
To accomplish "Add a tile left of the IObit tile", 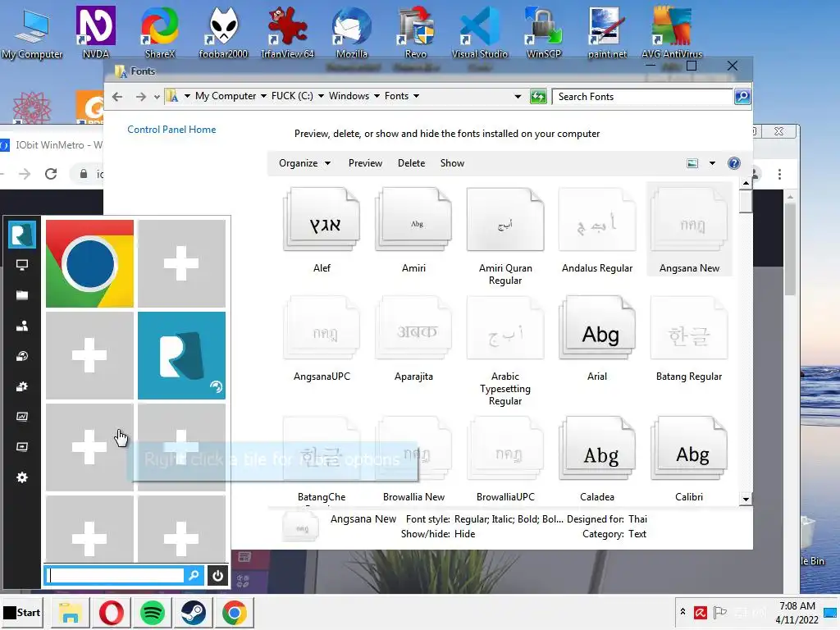I will [89, 355].
